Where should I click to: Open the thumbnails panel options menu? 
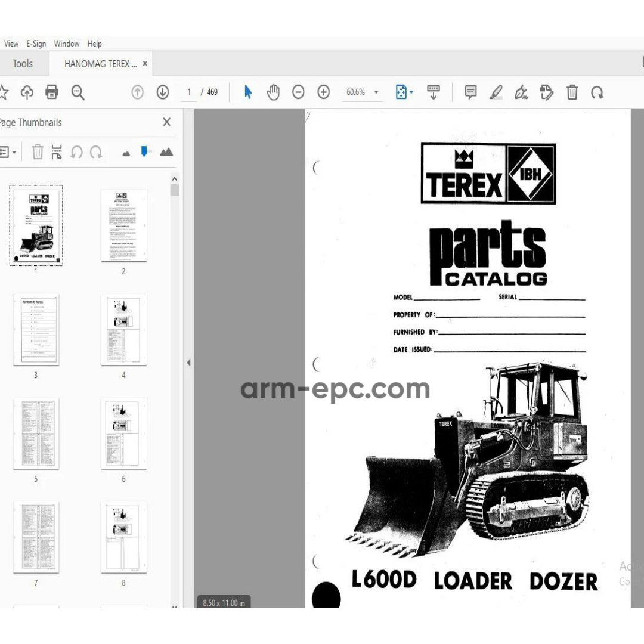pyautogui.click(x=8, y=153)
